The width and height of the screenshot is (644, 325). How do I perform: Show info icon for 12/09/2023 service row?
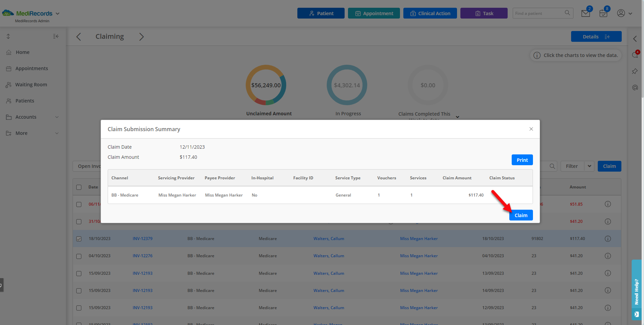(608, 308)
